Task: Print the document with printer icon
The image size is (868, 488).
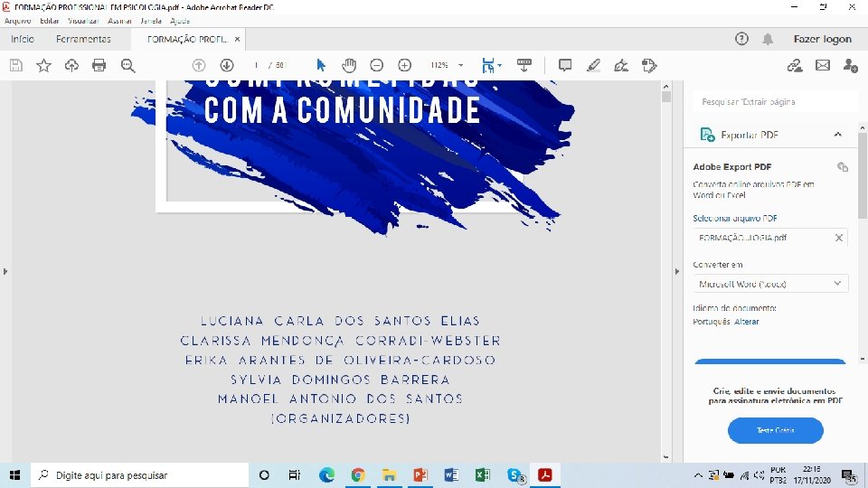Action: (x=99, y=65)
